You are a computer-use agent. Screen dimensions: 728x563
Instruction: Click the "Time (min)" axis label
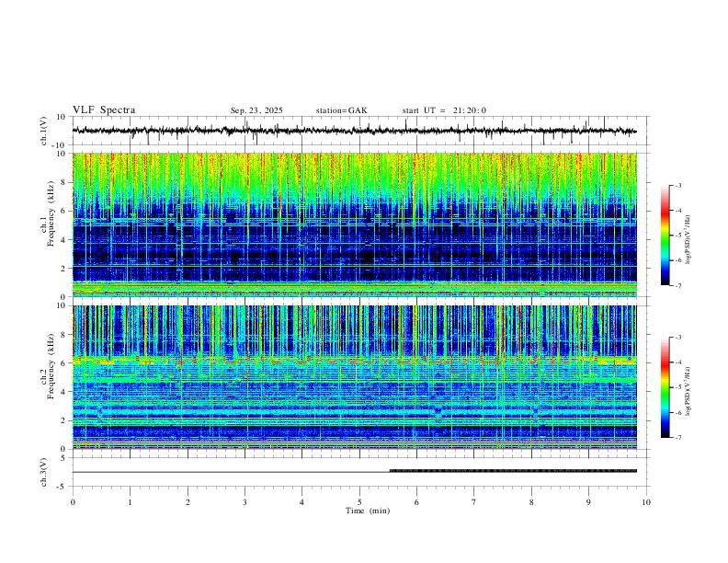pyautogui.click(x=368, y=511)
